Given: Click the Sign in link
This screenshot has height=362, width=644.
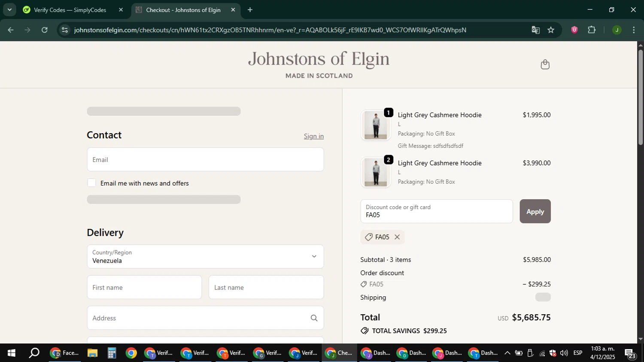Looking at the screenshot, I should [314, 136].
